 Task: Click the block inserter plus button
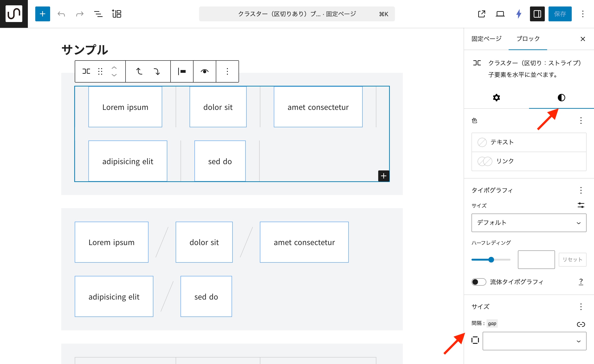[42, 14]
